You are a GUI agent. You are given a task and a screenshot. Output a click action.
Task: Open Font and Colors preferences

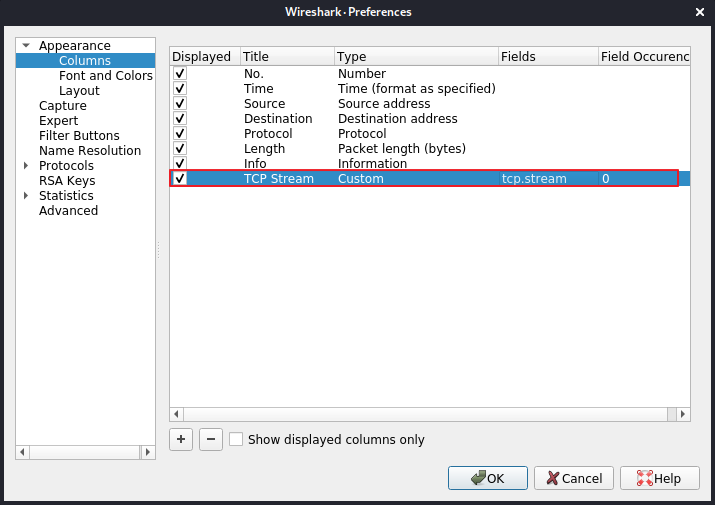click(106, 75)
